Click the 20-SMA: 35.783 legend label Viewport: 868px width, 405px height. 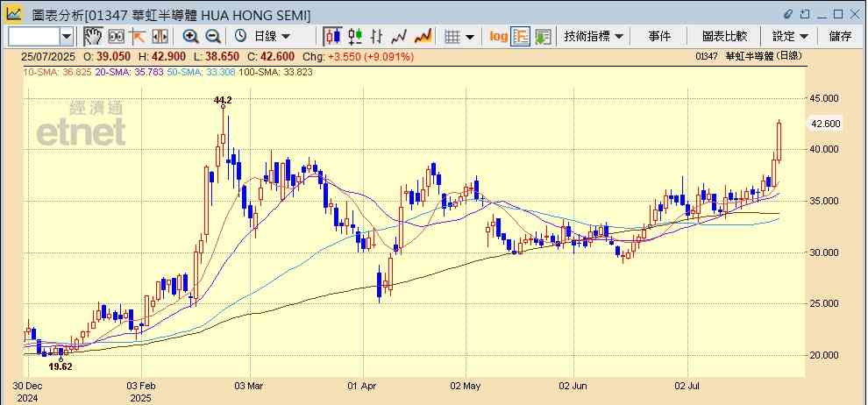(130, 71)
